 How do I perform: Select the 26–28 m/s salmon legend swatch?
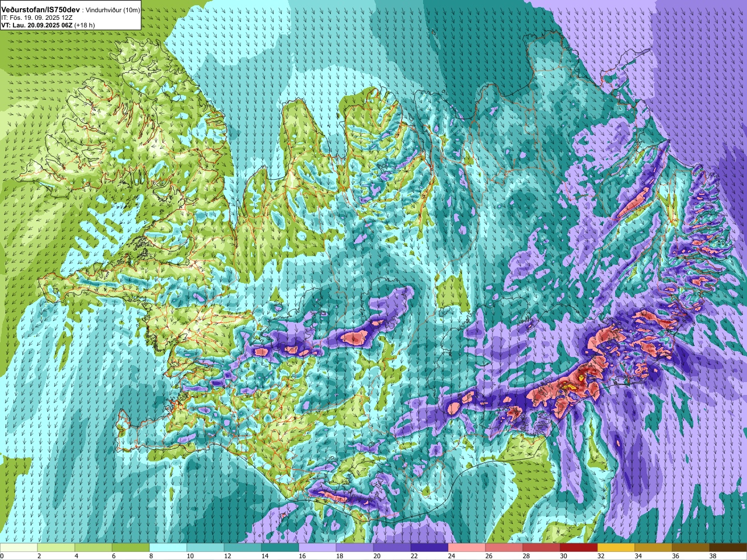point(504,548)
